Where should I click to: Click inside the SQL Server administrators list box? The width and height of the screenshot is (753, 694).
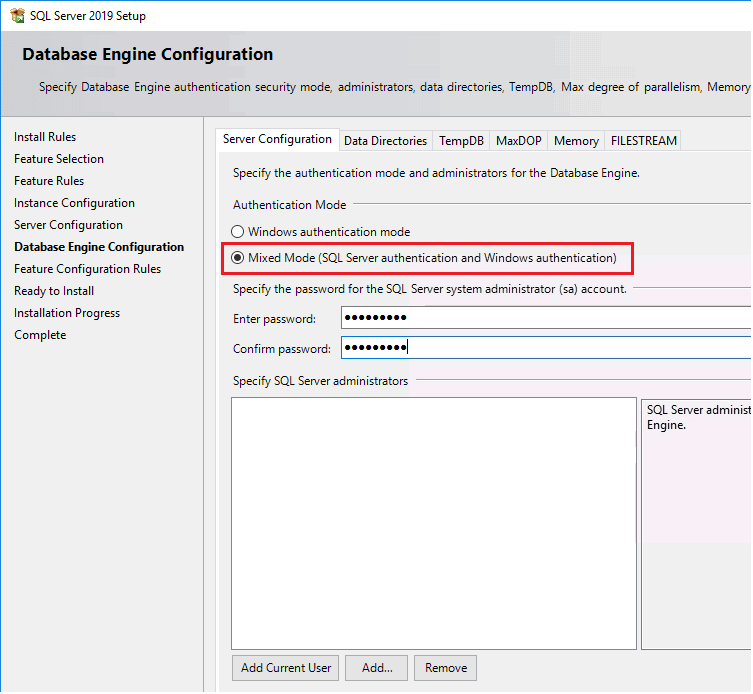pos(434,524)
